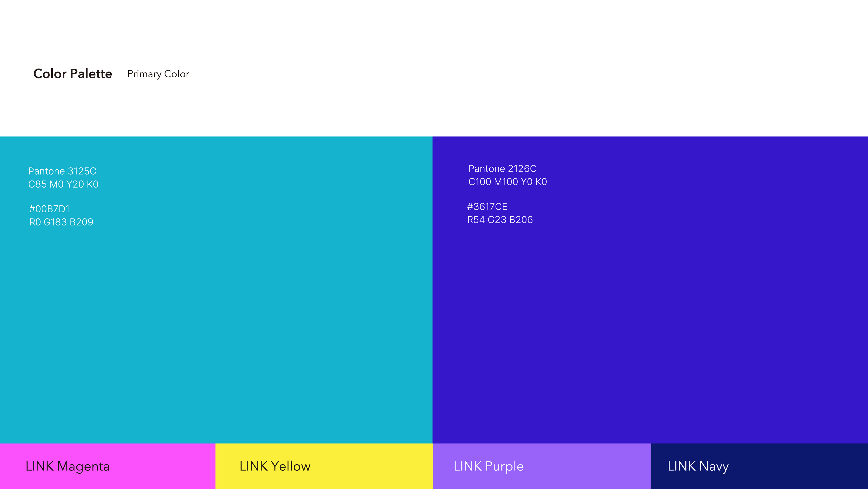Click the C85 M0 Y20 K0 text
The height and width of the screenshot is (489, 868).
tap(63, 184)
